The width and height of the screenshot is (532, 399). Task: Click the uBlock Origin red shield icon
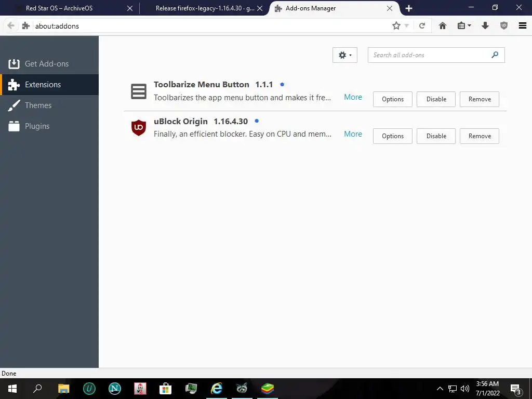point(139,128)
